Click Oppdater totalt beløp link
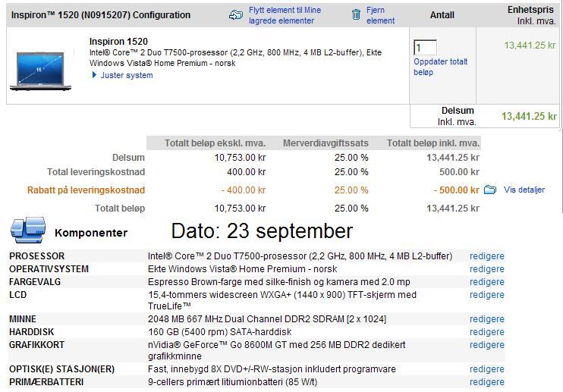The height and width of the screenshot is (392, 563). click(x=441, y=67)
